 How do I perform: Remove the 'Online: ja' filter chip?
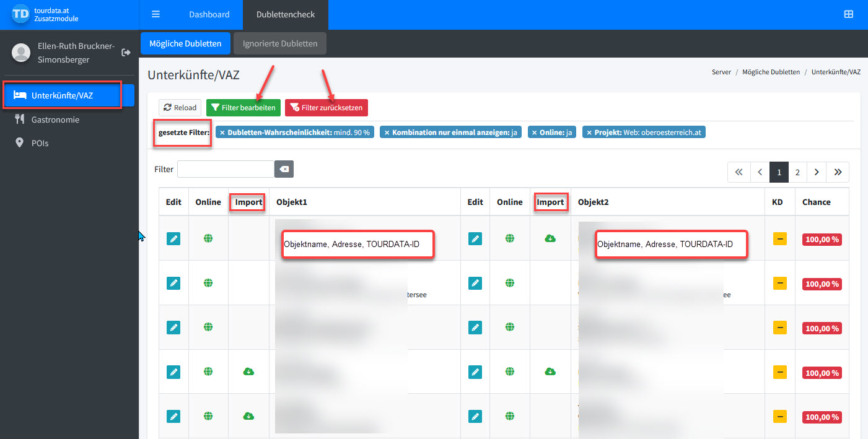click(535, 133)
